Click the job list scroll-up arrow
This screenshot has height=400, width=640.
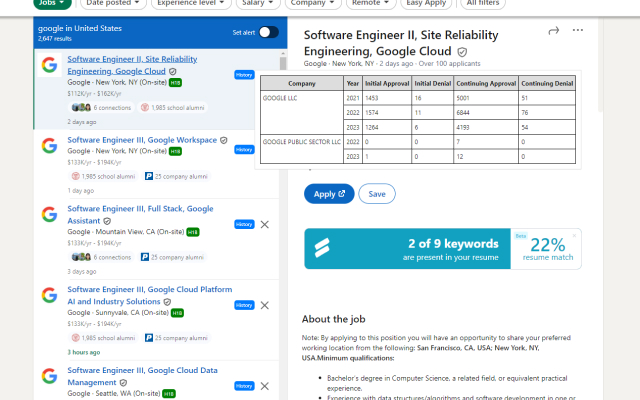point(283,53)
